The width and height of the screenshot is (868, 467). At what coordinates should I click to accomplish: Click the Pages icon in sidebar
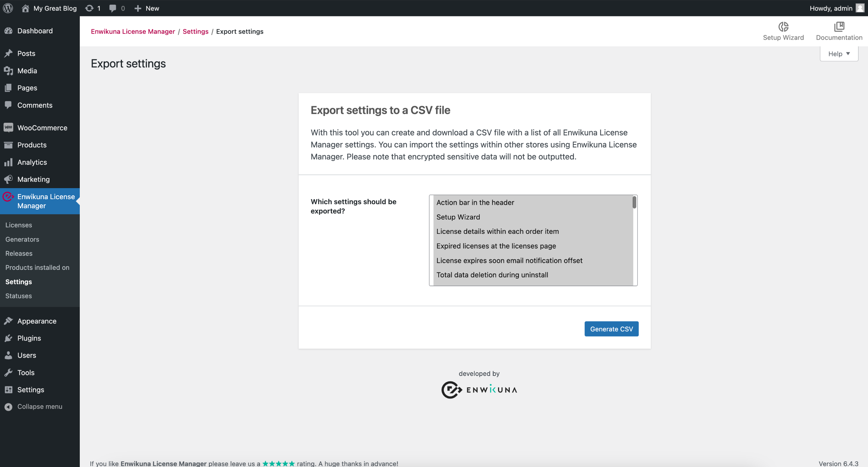(8, 88)
